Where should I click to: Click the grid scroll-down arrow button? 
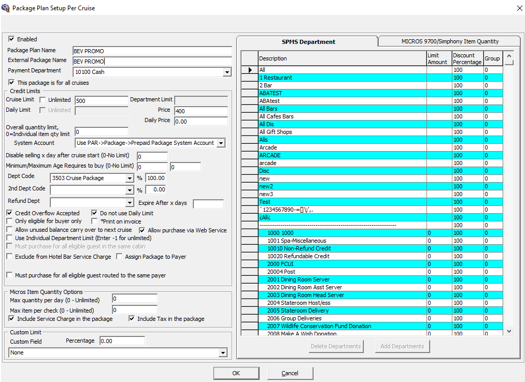point(509,331)
